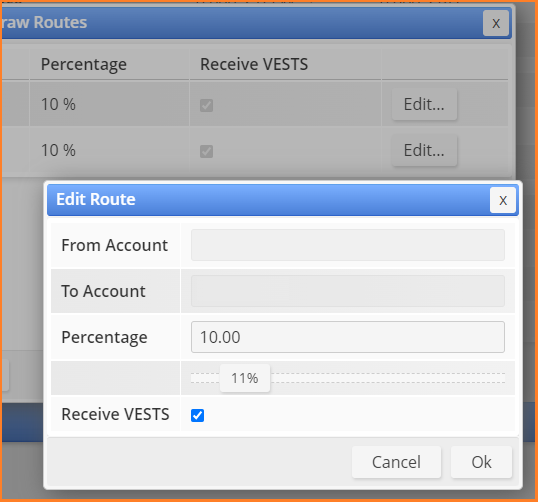Sort by the Percentage column header

84,64
